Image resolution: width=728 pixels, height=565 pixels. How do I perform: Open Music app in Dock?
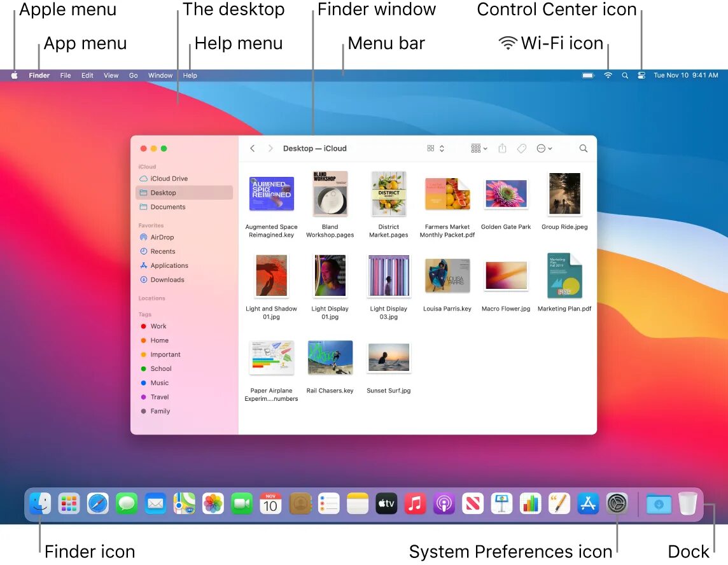415,503
